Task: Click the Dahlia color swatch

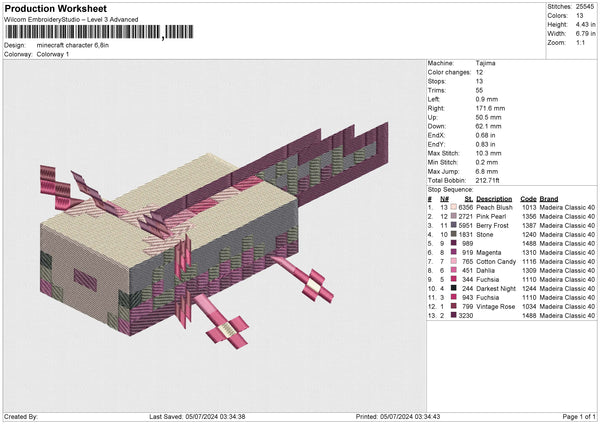Action: [x=453, y=270]
